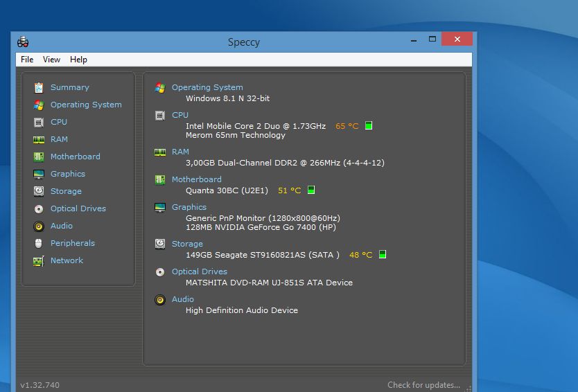Click Optical Drives disc icon in summary panel

click(x=160, y=272)
